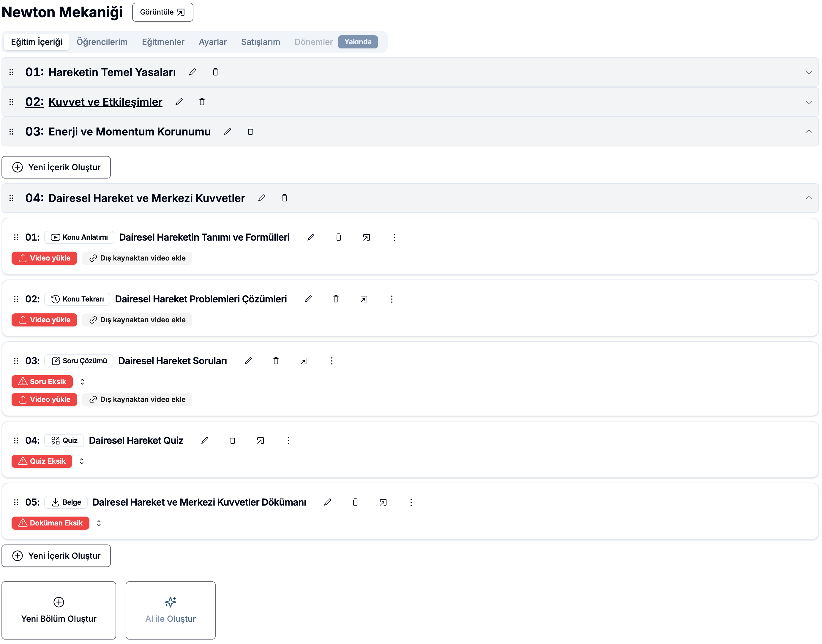
Task: Edit section Dairesel Hareket ve Merkezi Kuvvetler
Action: (262, 198)
